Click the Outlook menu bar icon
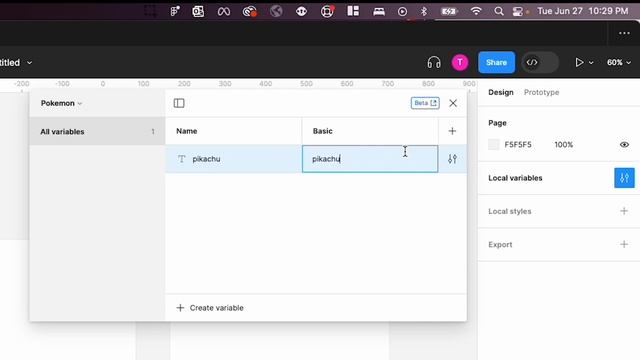The image size is (640, 360). coord(198,11)
